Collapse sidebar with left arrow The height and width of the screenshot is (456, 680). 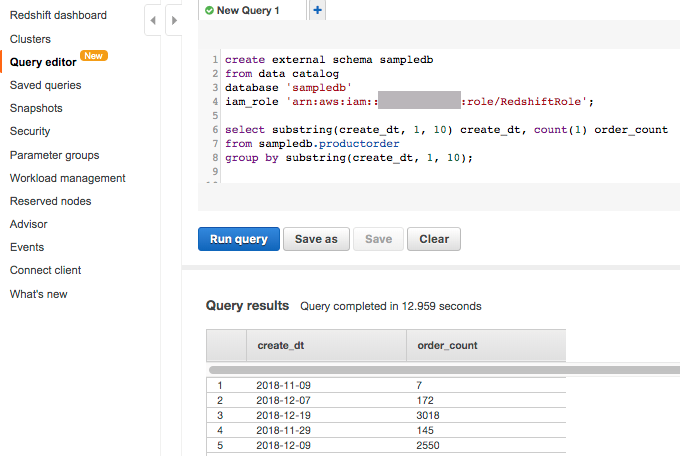pos(153,20)
